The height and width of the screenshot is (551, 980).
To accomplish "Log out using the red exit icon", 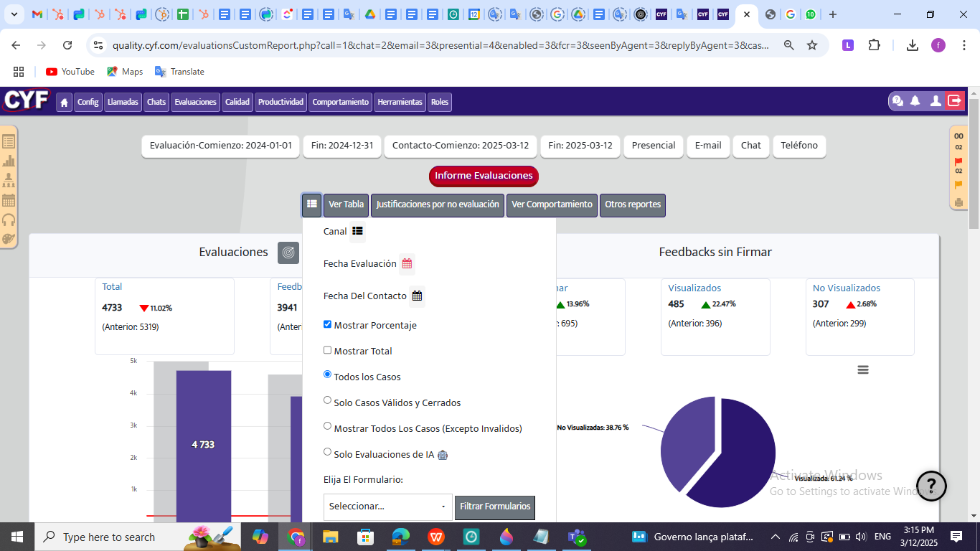I will pyautogui.click(x=955, y=101).
